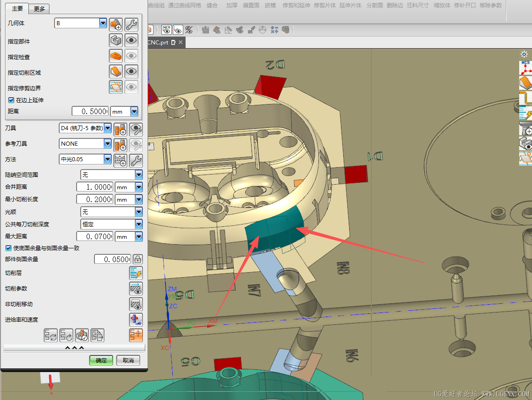Open the 几何体 dropdown showing B
This screenshot has height=400, width=532.
(103, 23)
